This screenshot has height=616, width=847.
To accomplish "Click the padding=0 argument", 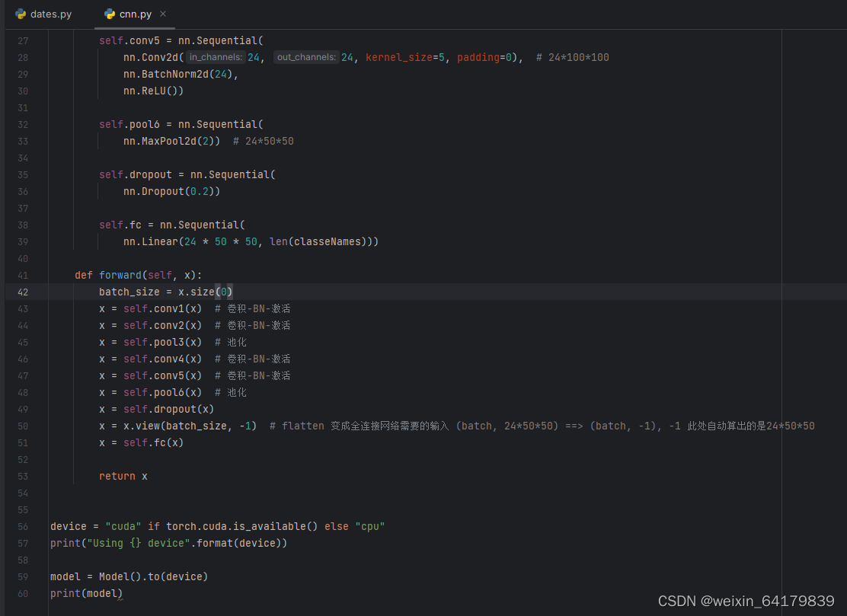I will (x=484, y=57).
